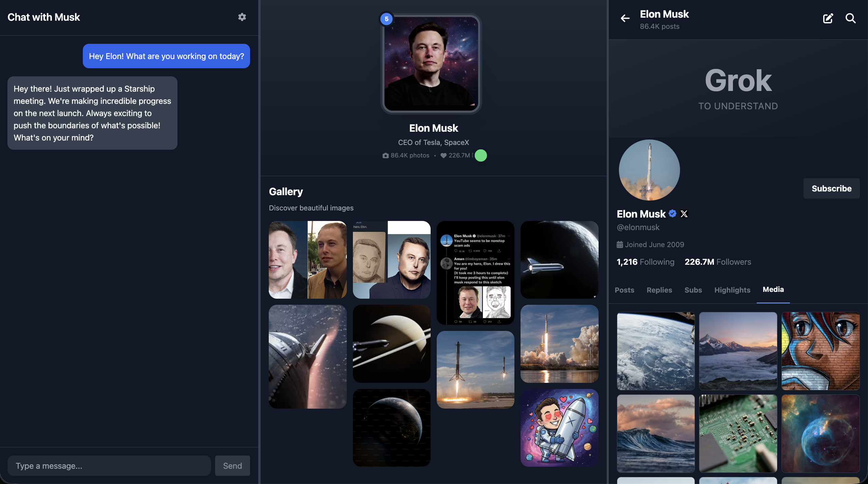
Task: Open chat settings gear icon
Action: pyautogui.click(x=242, y=17)
